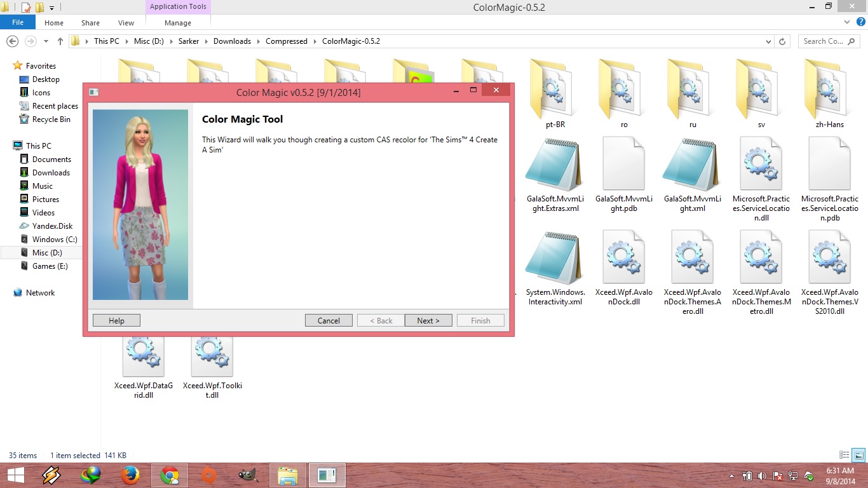The width and height of the screenshot is (868, 488).
Task: Switch to Color Magic taskbar button
Action: pyautogui.click(x=327, y=475)
